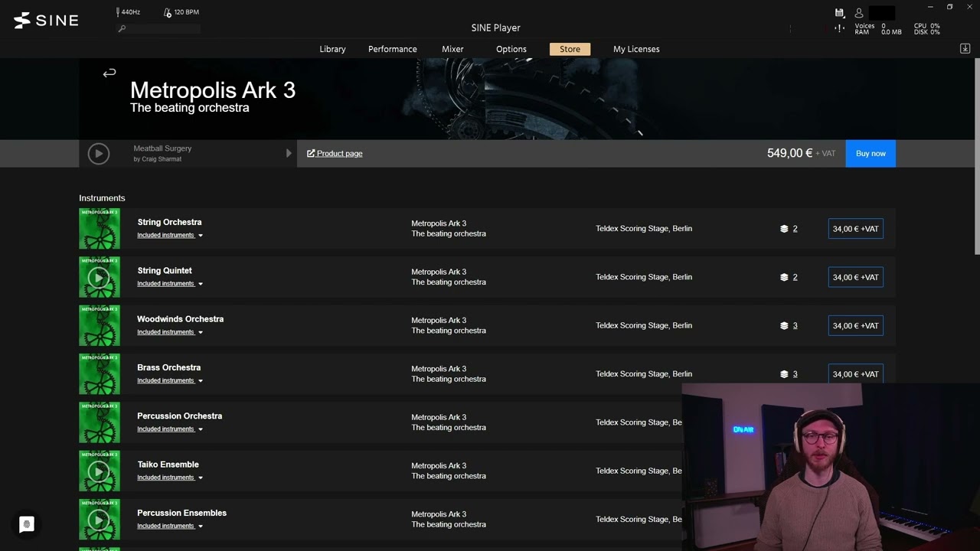Skip to next demo track arrow
Screen dimensions: 980x551
(289, 153)
